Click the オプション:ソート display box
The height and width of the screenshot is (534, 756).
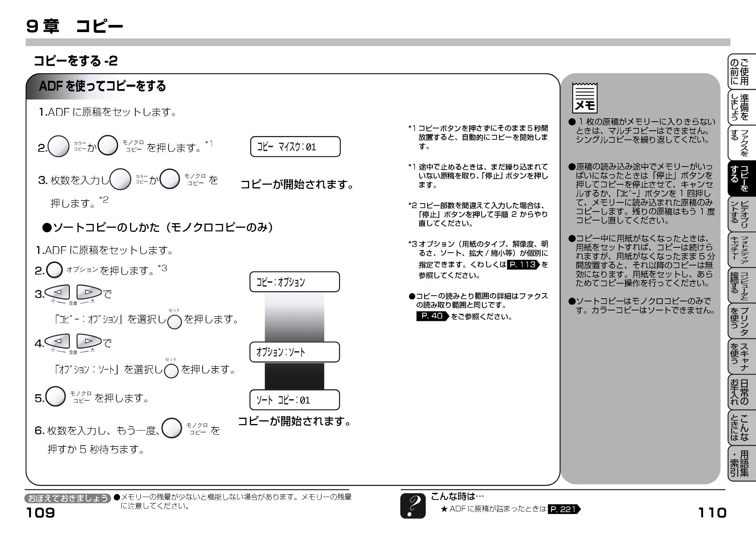point(294,352)
